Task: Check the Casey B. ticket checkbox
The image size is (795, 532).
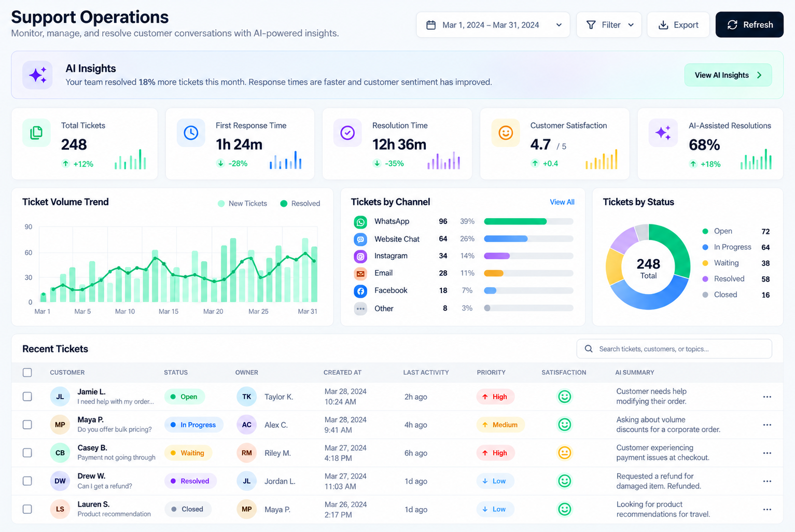Action: click(27, 453)
